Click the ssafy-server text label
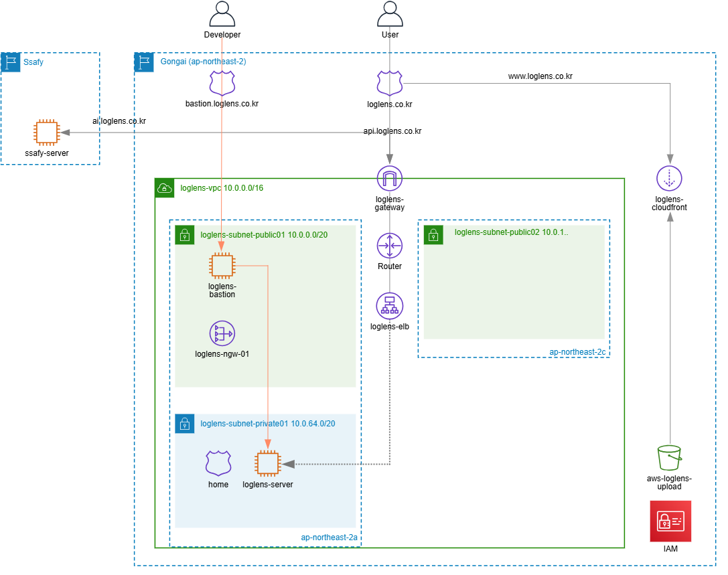Viewport: 728px width, 575px height. 46,153
